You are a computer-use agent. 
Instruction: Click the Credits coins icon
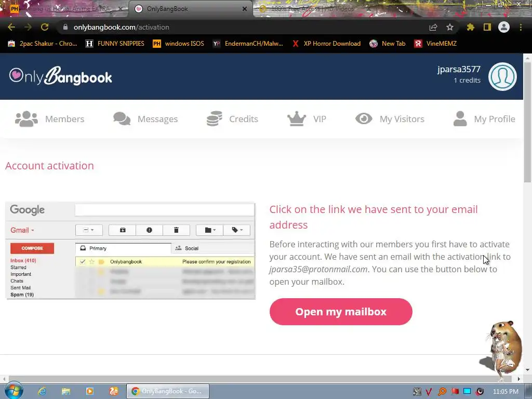point(215,119)
